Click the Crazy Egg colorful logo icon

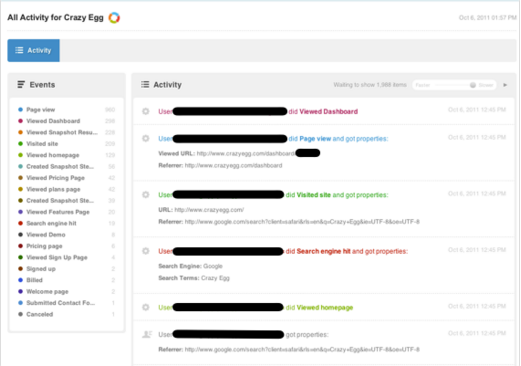pos(114,18)
